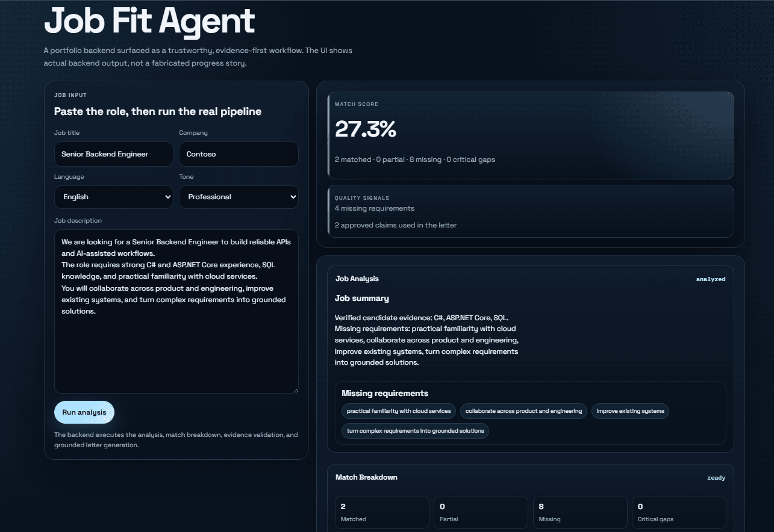This screenshot has width=774, height=532.
Task: Select the 'collaborate across product and engineering' chip
Action: pos(523,411)
